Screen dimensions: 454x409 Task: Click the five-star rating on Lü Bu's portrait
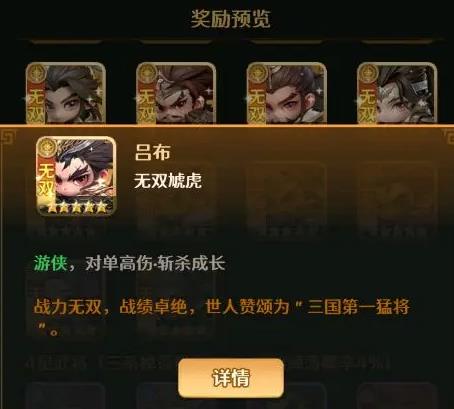coord(77,207)
